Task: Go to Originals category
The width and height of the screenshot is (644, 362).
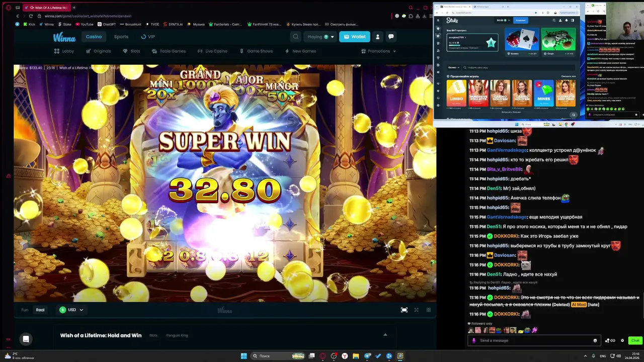Action: click(x=98, y=51)
